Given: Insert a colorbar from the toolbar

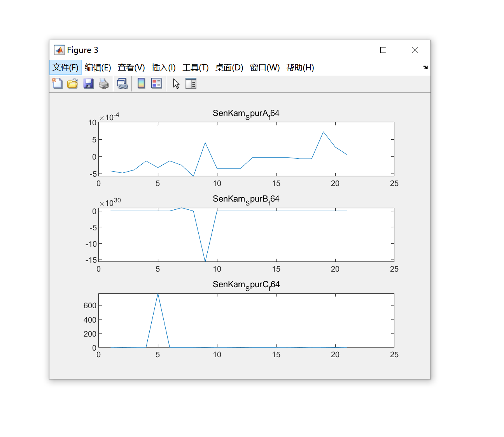Looking at the screenshot, I should click(x=141, y=83).
